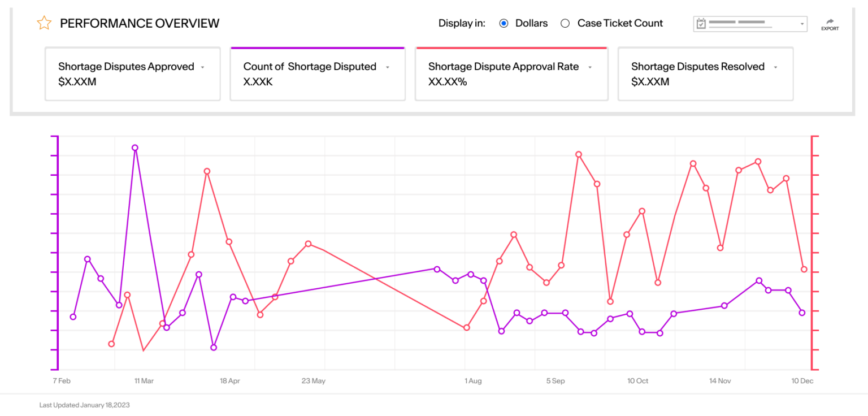Click the highest red data point on the chart
The height and width of the screenshot is (416, 868).
click(x=579, y=154)
